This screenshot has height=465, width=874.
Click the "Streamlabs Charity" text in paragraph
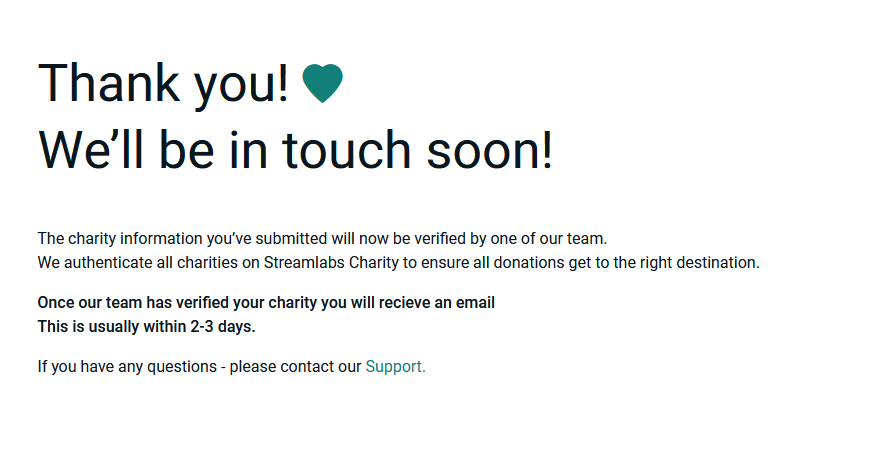[x=331, y=263]
